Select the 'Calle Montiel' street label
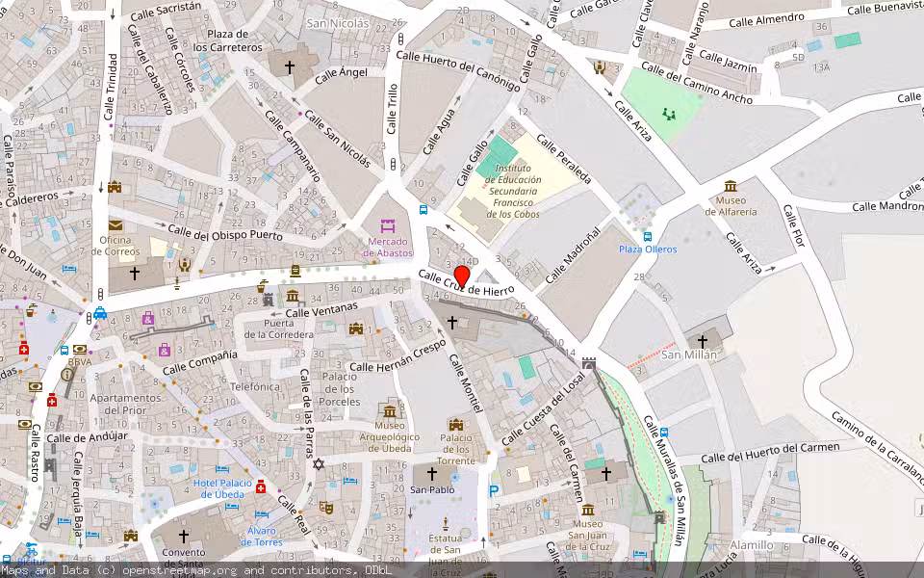924x578 pixels. click(x=466, y=382)
